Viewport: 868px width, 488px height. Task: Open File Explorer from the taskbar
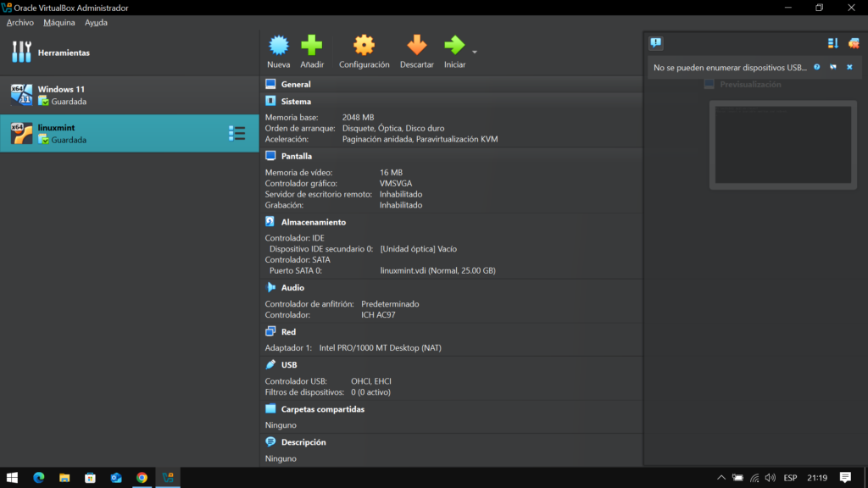(x=64, y=478)
